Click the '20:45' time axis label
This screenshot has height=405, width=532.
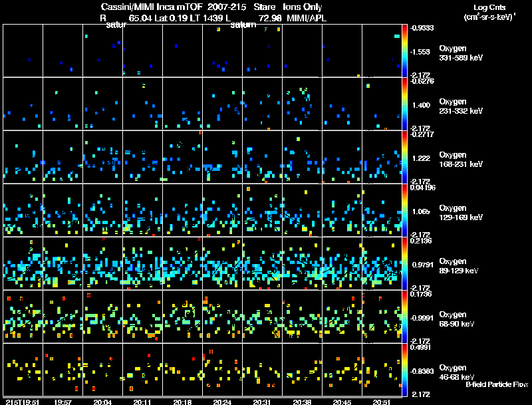[x=342, y=402]
